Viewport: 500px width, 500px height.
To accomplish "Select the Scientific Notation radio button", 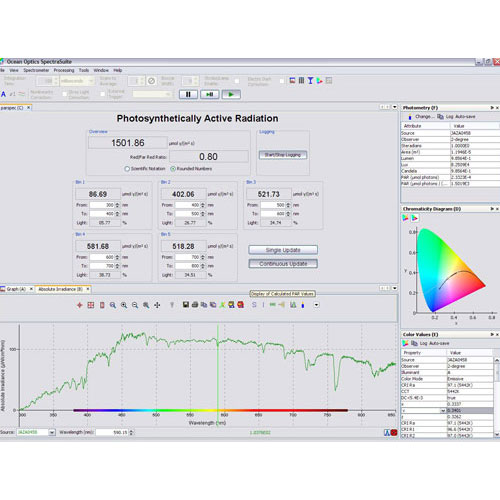I will pyautogui.click(x=127, y=169).
